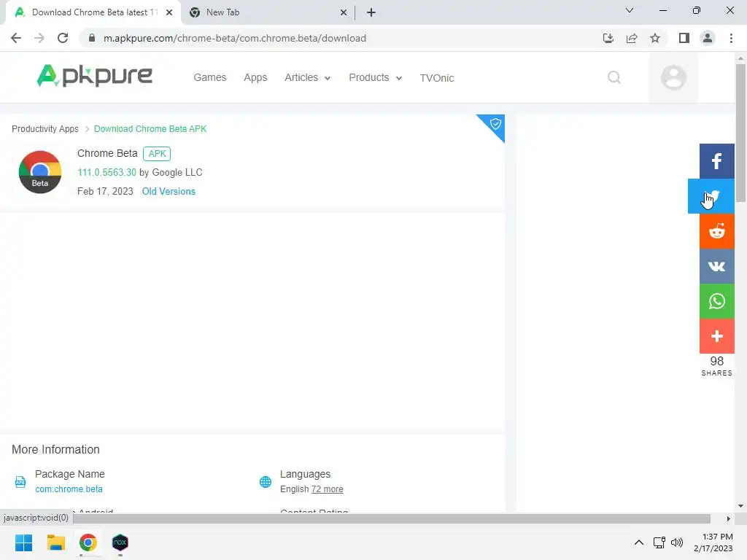Click the APK badge next to Chrome Beta
The width and height of the screenshot is (747, 560).
157,154
